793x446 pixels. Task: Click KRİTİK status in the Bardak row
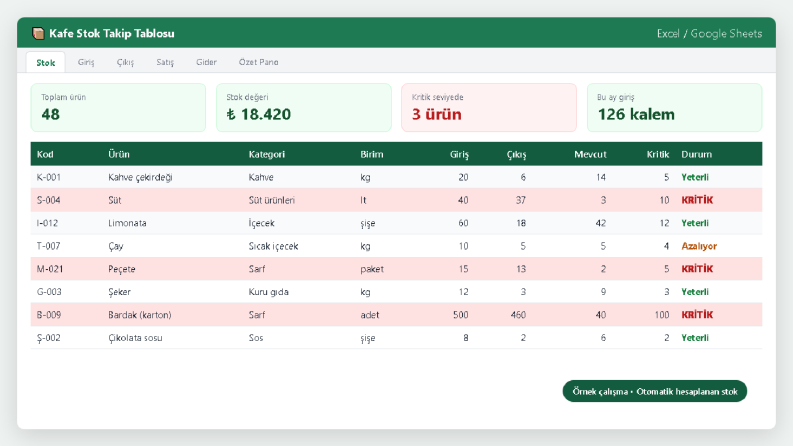click(x=697, y=315)
